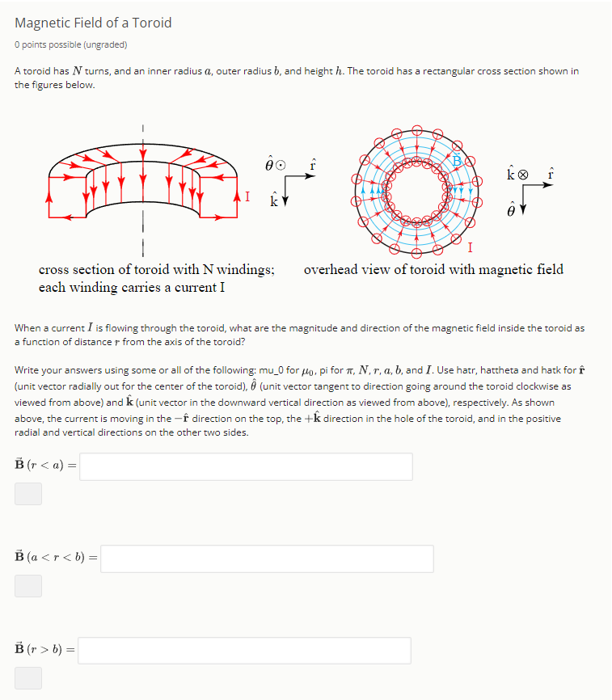The image size is (612, 700).
Task: Click the cross section toroid diagram
Action: click(141, 178)
